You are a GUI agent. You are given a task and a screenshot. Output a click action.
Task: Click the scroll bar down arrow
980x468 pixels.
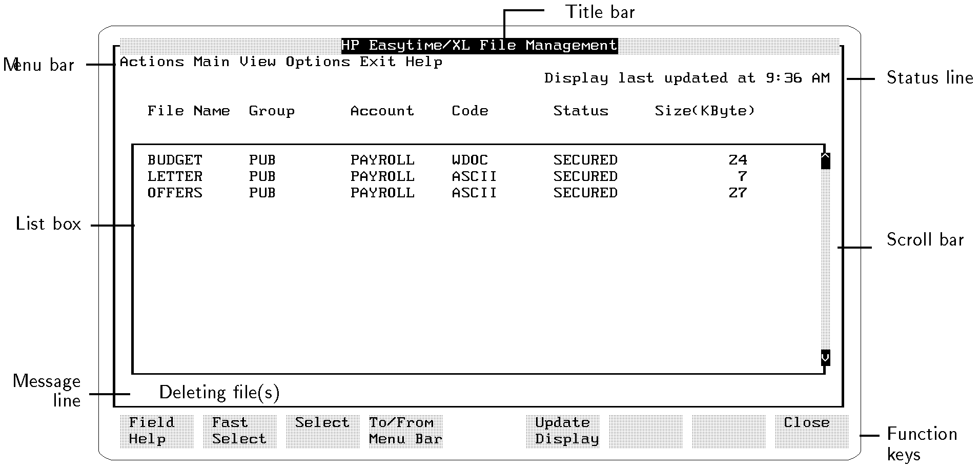pos(825,357)
